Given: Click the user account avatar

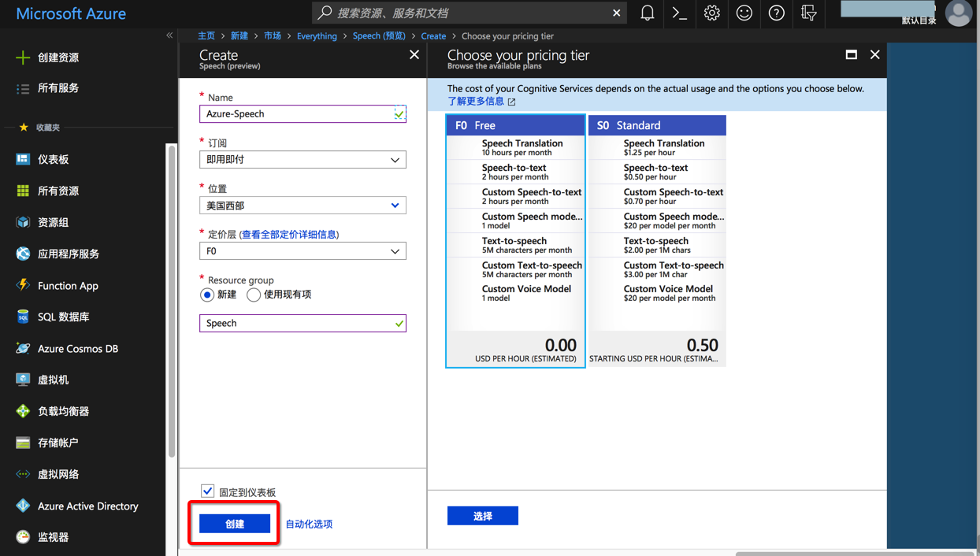Looking at the screenshot, I should pos(959,13).
